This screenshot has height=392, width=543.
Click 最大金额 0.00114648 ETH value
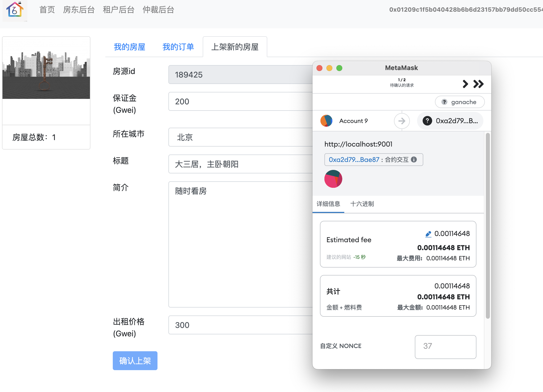(x=448, y=308)
